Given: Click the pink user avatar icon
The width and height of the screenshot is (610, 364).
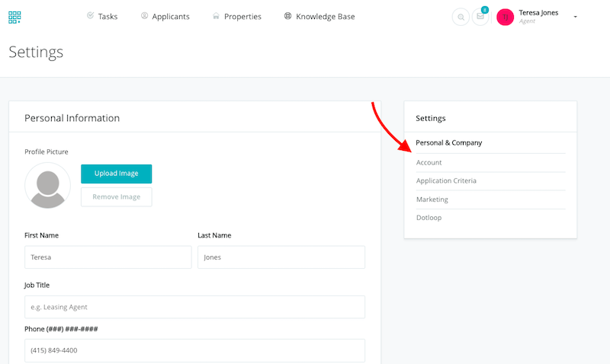Looking at the screenshot, I should coord(505,17).
